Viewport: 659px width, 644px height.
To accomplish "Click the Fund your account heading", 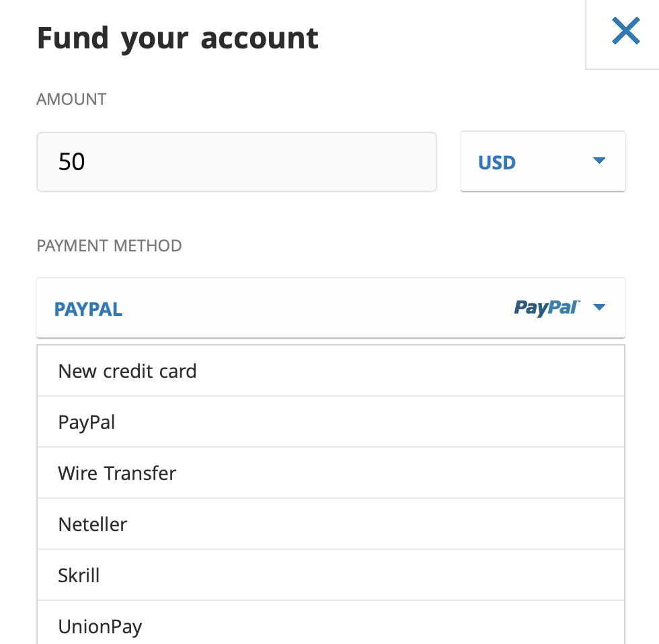I will tap(178, 38).
